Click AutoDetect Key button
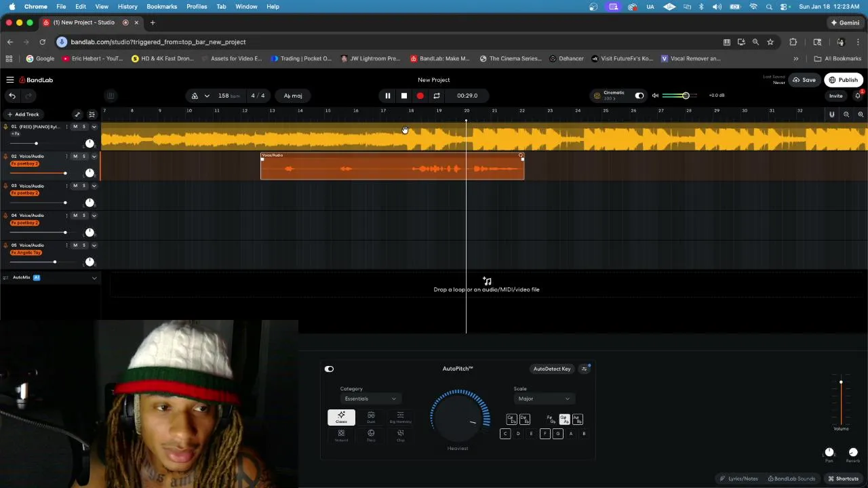The width and height of the screenshot is (868, 488). point(552,369)
